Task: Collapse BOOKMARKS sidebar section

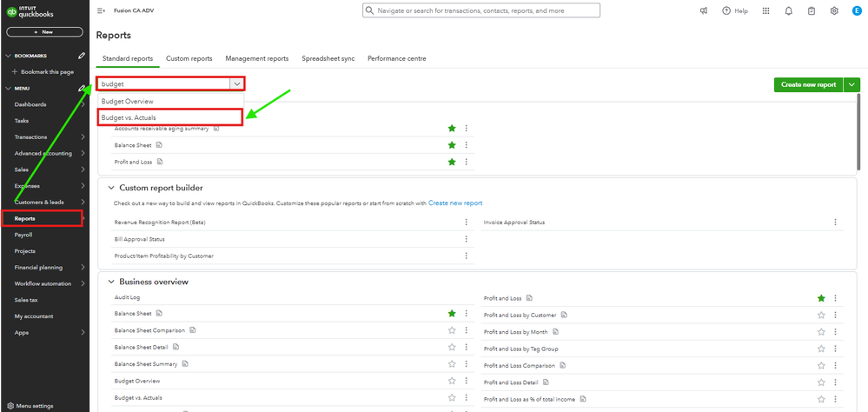Action: click(8, 56)
